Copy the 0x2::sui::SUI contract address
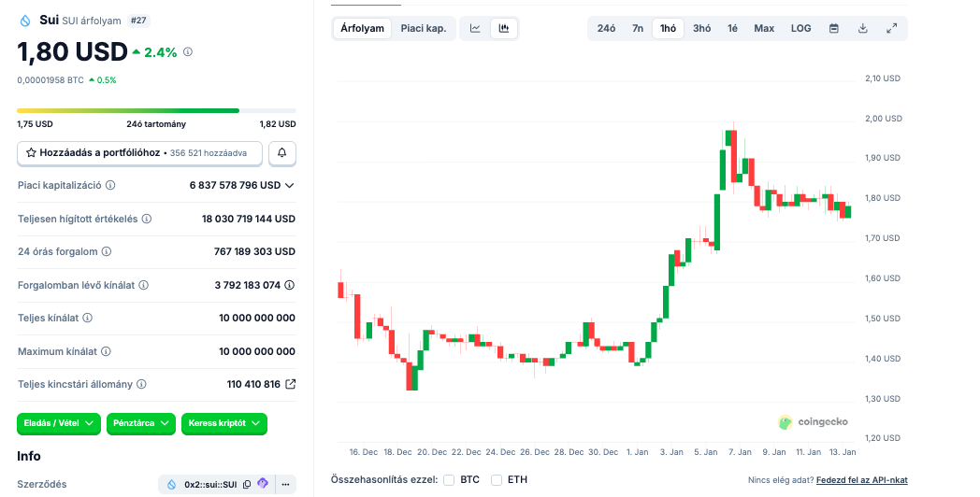 point(247,484)
